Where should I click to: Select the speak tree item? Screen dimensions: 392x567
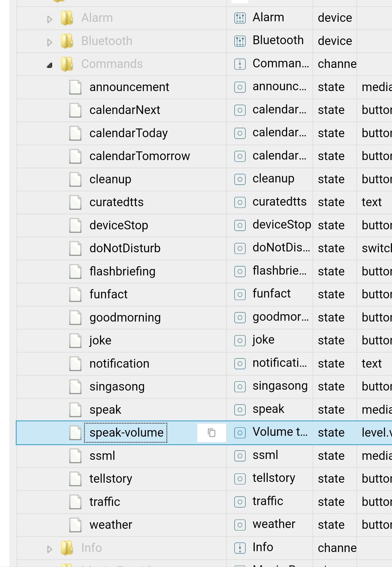tap(105, 410)
